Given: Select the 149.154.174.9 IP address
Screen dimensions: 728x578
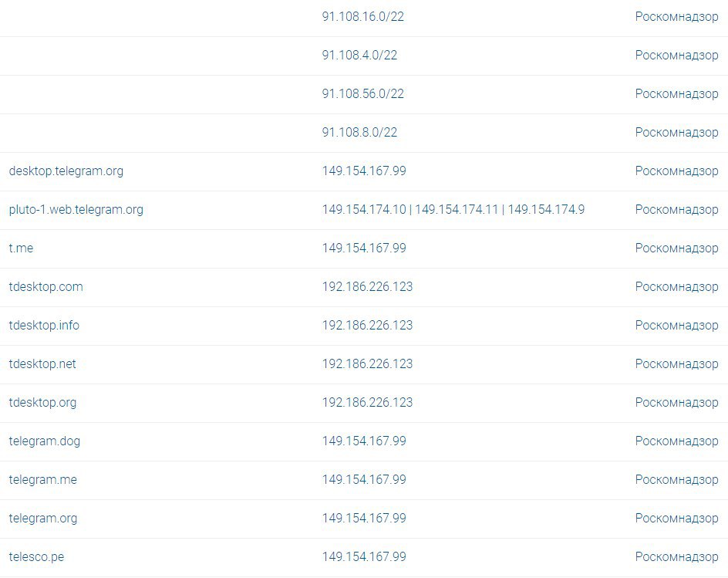Looking at the screenshot, I should 546,210.
